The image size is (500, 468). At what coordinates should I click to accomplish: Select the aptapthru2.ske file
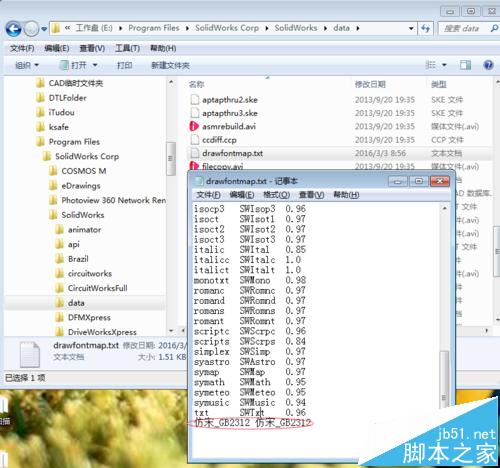(x=224, y=100)
